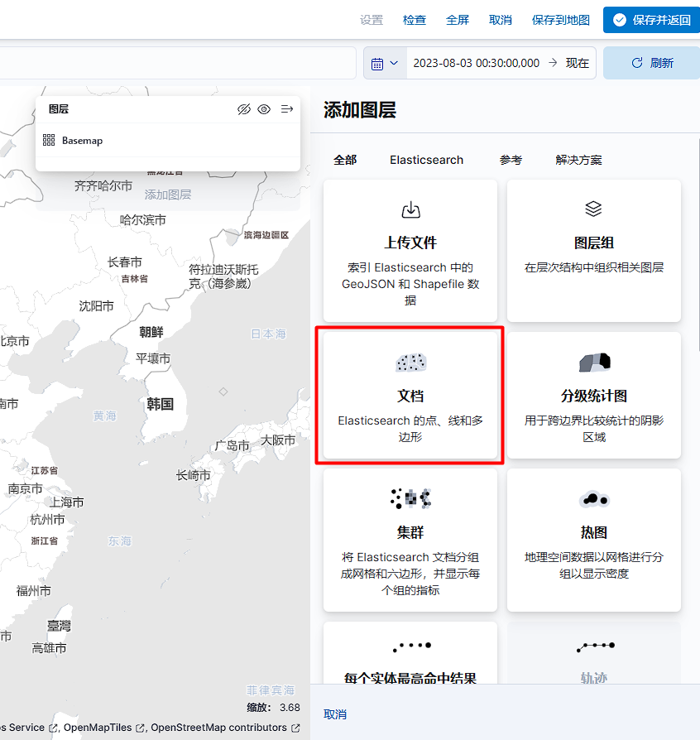The height and width of the screenshot is (740, 700).
Task: Pick the heat map icon
Action: [593, 498]
